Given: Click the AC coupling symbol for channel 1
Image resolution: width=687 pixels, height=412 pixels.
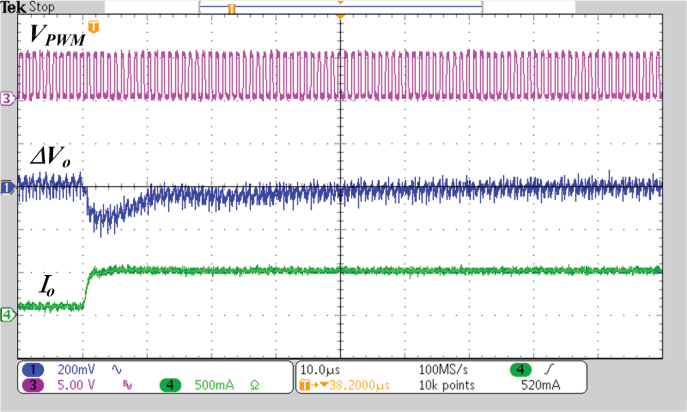Looking at the screenshot, I should (x=125, y=369).
